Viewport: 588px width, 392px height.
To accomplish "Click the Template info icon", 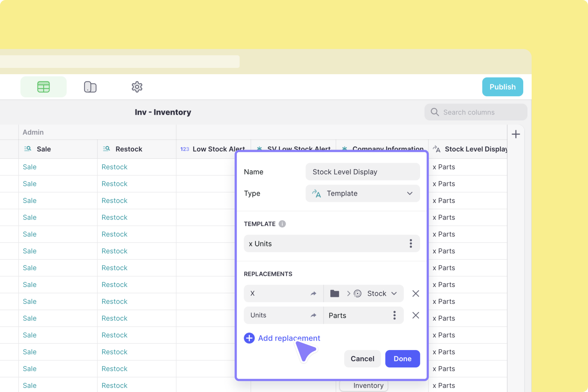I will [x=282, y=224].
